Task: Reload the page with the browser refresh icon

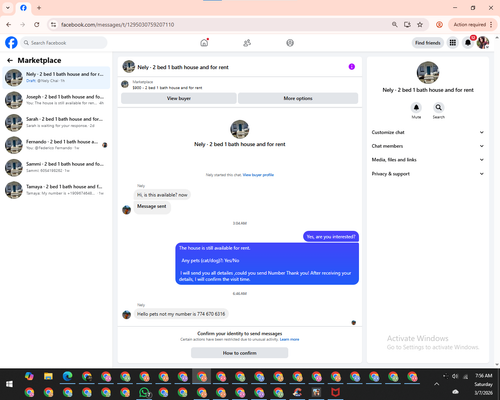Action: pos(37,25)
